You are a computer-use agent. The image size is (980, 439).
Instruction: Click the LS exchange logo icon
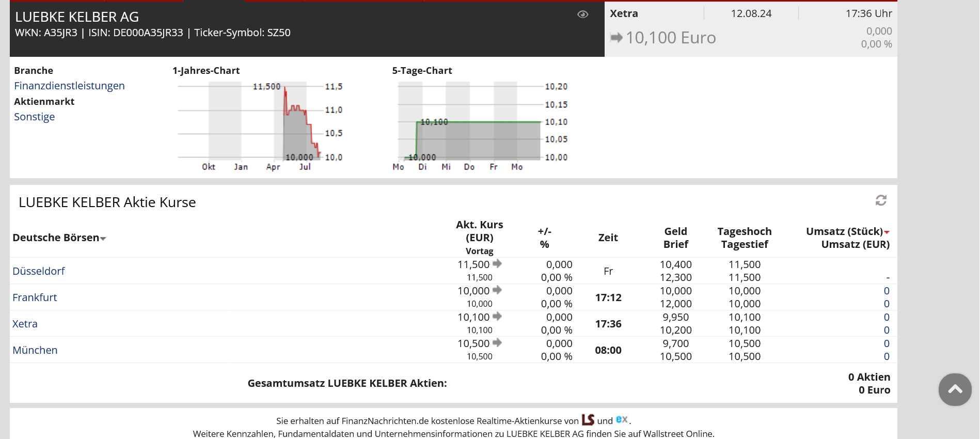point(588,420)
